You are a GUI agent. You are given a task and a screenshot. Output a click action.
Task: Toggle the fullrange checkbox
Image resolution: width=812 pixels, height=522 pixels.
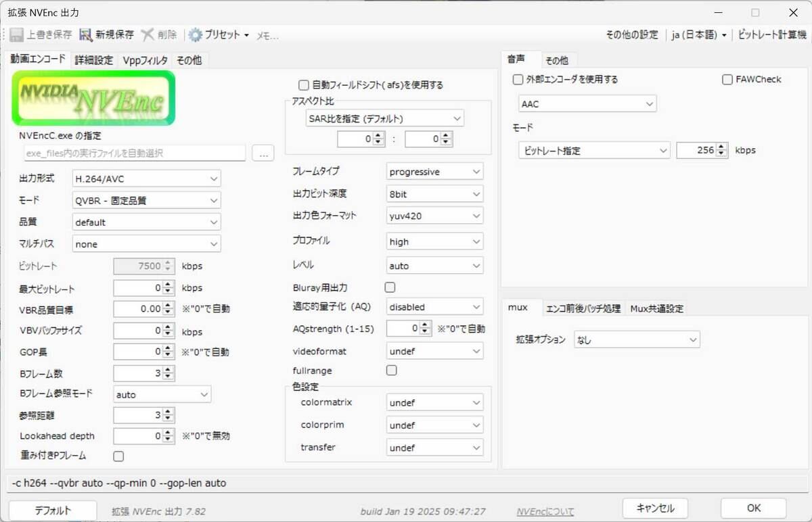pyautogui.click(x=391, y=370)
